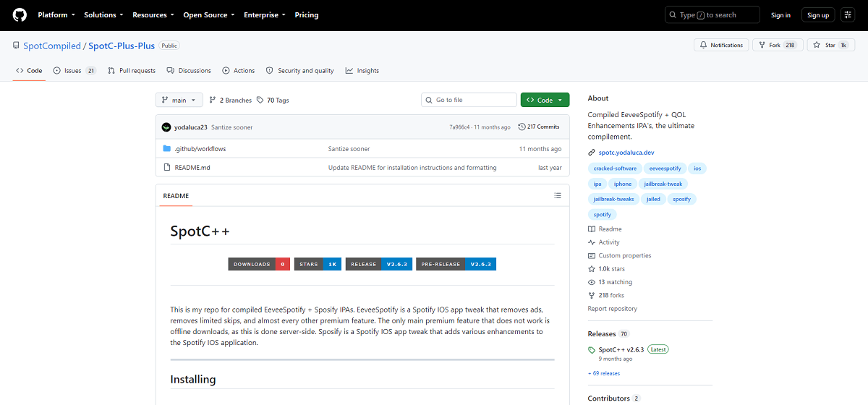Click the yodaluca23 avatar icon
Viewport: 868px width, 405px height.
[166, 127]
